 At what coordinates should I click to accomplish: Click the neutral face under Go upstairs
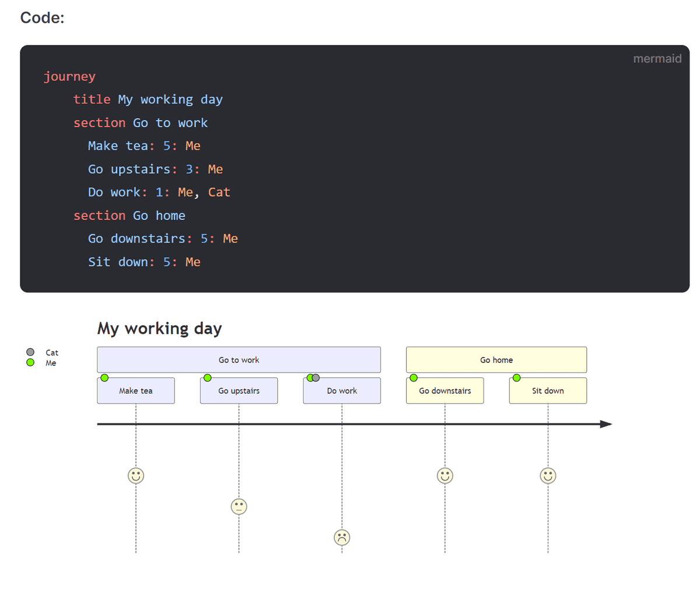pos(239,506)
